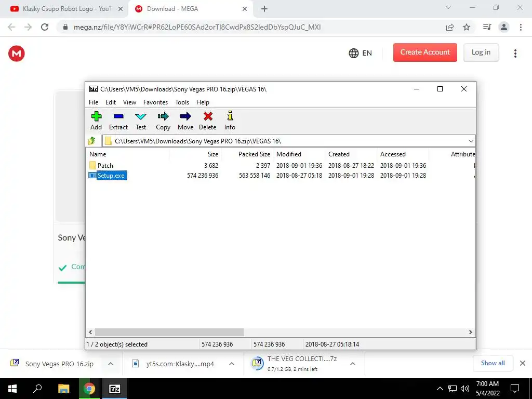Open options for yt5s.com-Klasky mp4 download
Viewport: 532px width, 399px height.
coord(232,364)
